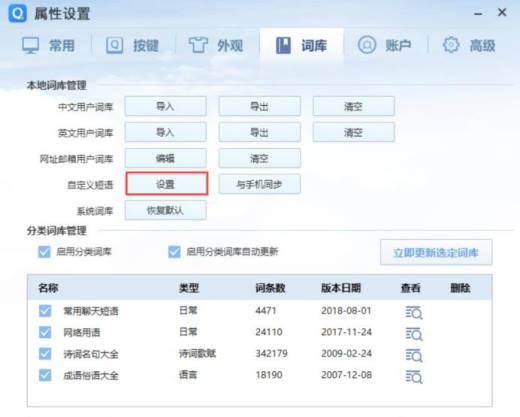The width and height of the screenshot is (520, 417).
Task: Click the 词条数 column header
Action: (270, 288)
